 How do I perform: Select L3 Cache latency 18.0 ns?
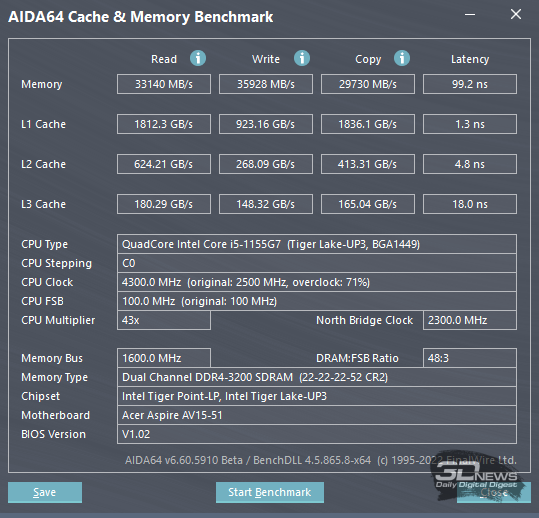click(470, 204)
